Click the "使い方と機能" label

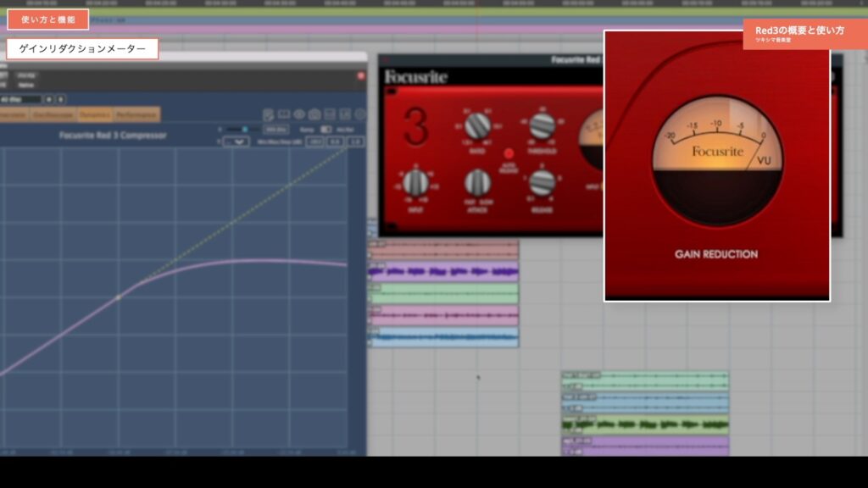coord(48,20)
